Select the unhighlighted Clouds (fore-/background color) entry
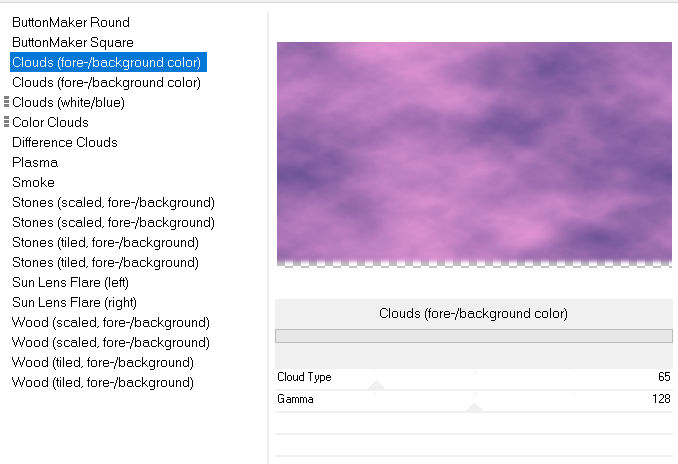This screenshot has height=464, width=678. pos(106,82)
